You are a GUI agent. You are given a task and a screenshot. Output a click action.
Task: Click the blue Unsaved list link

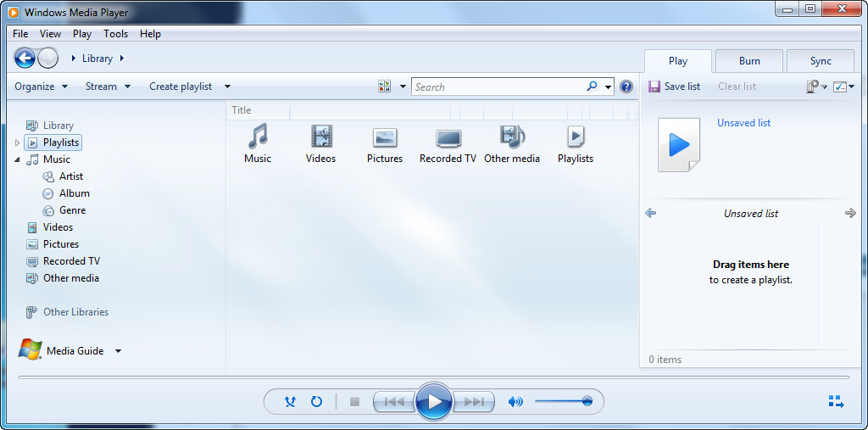743,123
